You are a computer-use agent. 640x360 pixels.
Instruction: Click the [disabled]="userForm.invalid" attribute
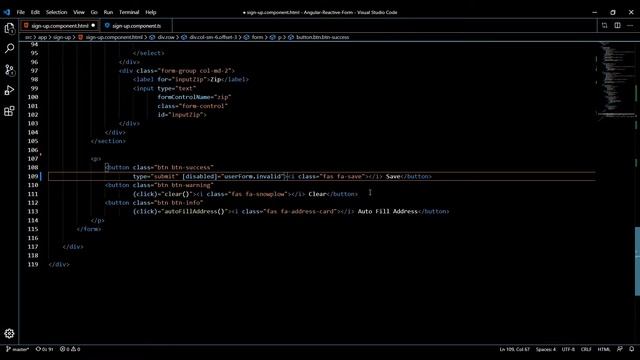233,176
